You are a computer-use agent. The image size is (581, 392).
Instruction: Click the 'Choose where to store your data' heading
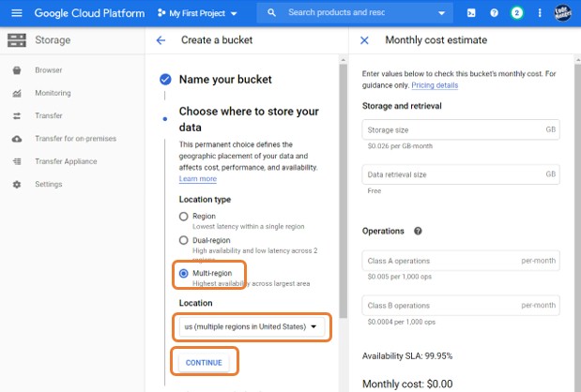point(249,119)
